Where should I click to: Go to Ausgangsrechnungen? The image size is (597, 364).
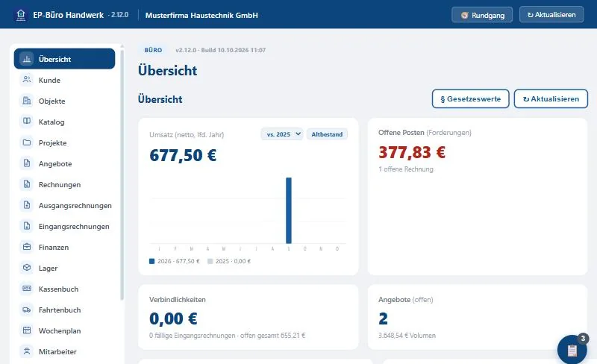(64, 206)
